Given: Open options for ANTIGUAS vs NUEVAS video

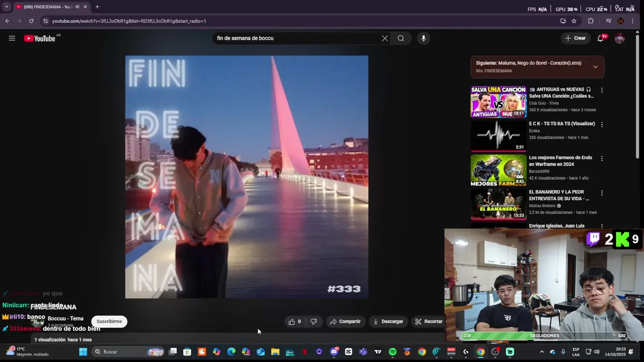Looking at the screenshot, I should (602, 90).
